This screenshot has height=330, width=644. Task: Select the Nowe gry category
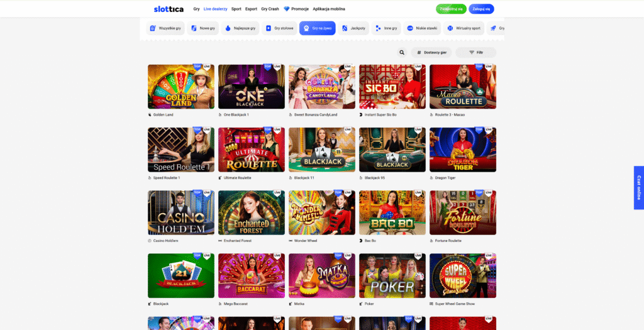click(x=203, y=28)
